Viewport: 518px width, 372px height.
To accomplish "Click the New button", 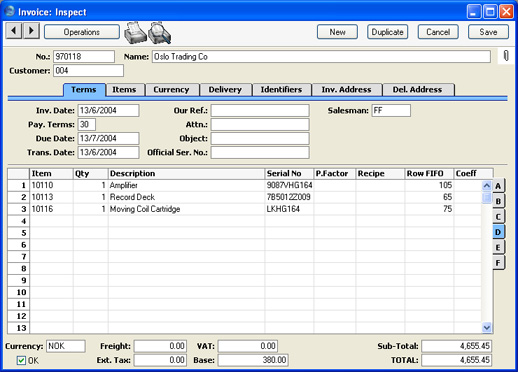I will coord(337,32).
